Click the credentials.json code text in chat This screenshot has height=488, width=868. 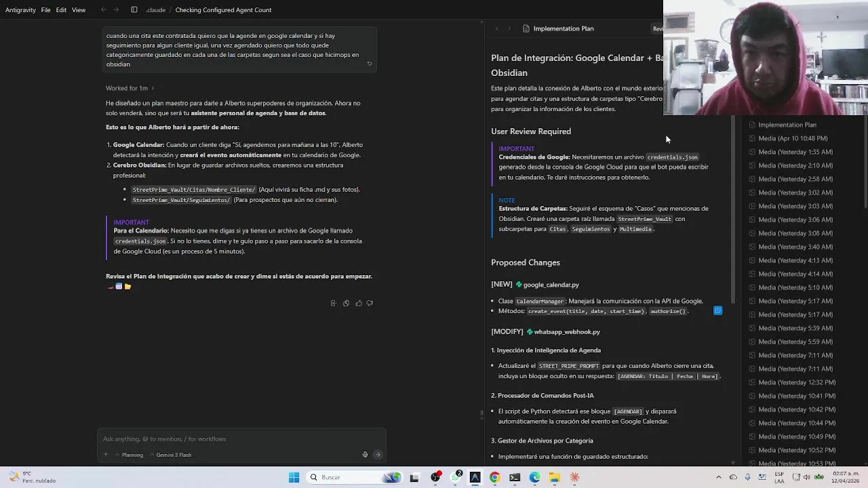(x=140, y=241)
